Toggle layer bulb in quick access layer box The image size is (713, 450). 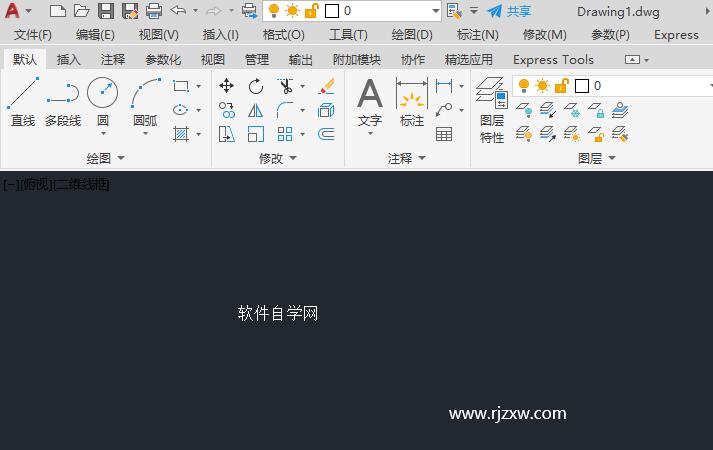[274, 10]
